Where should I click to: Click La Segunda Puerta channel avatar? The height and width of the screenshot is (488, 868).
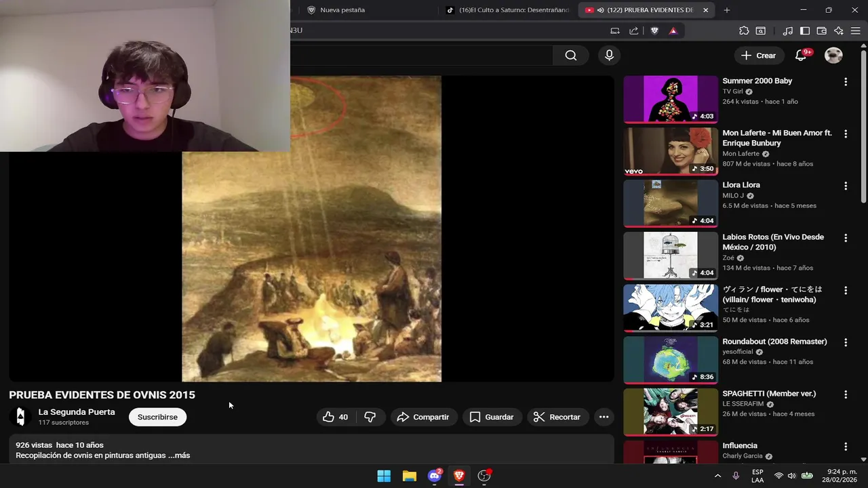click(20, 417)
